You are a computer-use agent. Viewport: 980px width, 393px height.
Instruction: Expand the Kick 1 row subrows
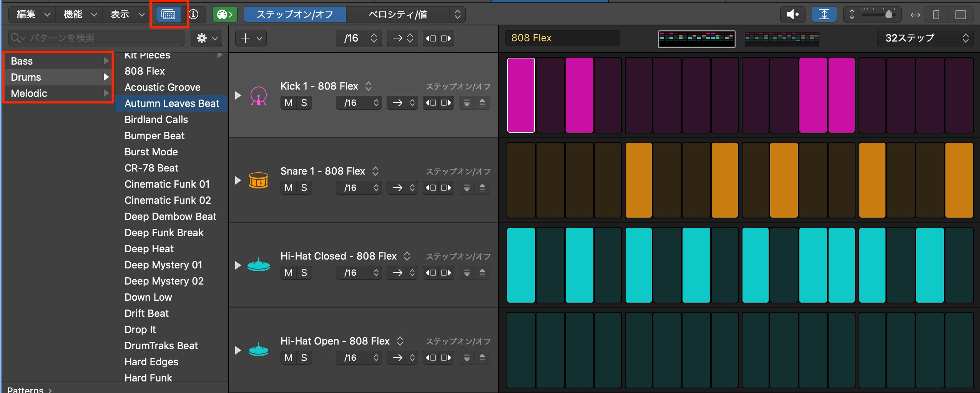pyautogui.click(x=238, y=95)
